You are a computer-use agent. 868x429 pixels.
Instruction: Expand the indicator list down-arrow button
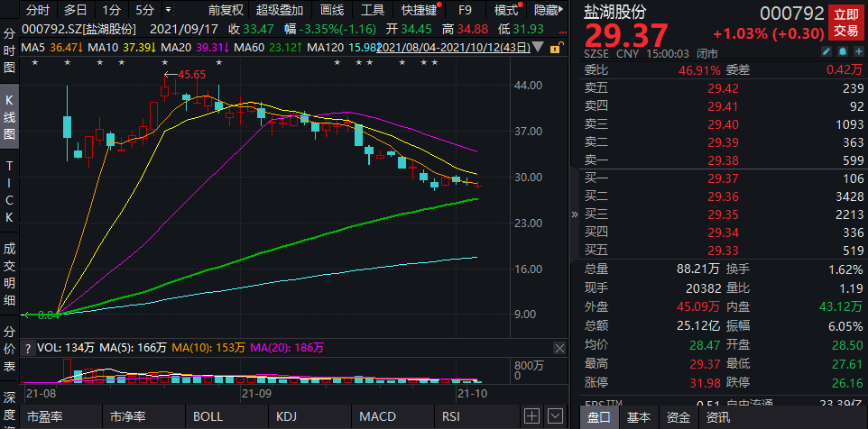[x=556, y=415]
